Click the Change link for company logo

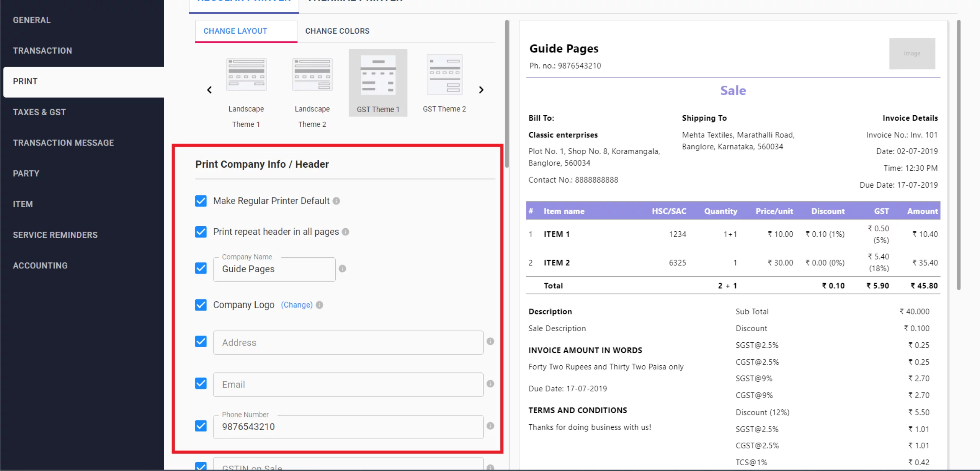coord(297,305)
